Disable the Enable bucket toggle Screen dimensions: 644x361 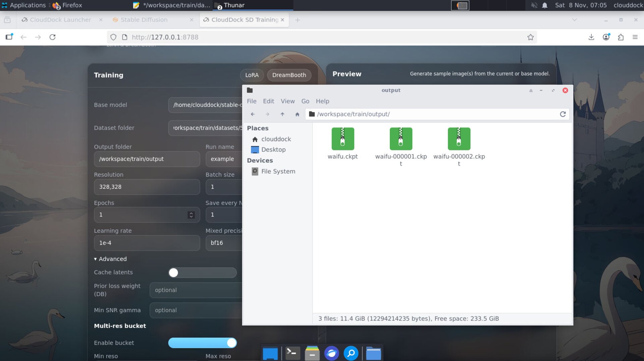point(202,343)
